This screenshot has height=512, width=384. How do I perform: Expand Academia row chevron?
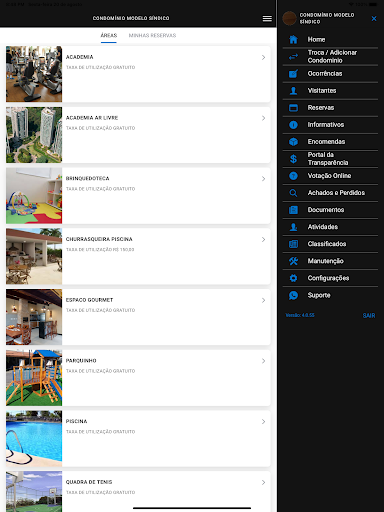(x=263, y=57)
